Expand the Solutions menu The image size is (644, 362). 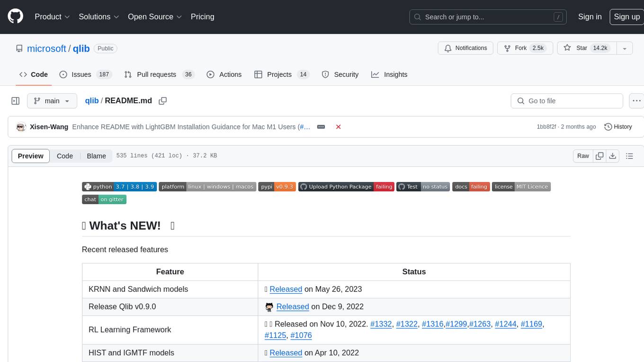point(99,17)
